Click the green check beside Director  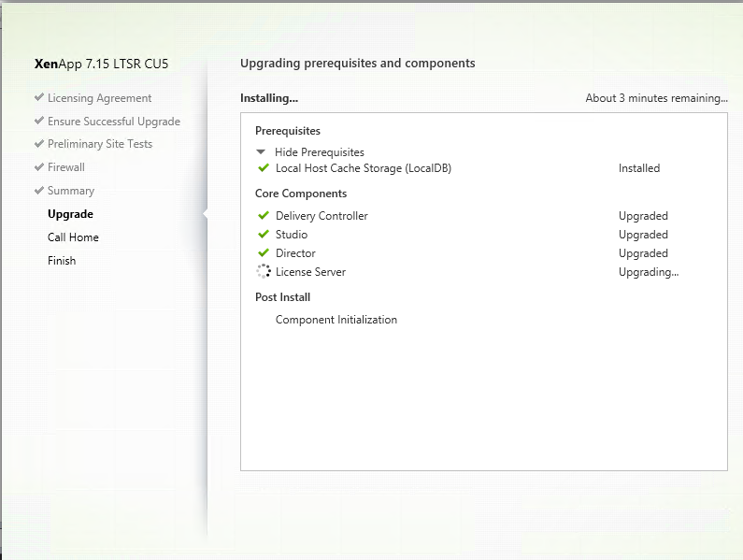click(x=264, y=252)
